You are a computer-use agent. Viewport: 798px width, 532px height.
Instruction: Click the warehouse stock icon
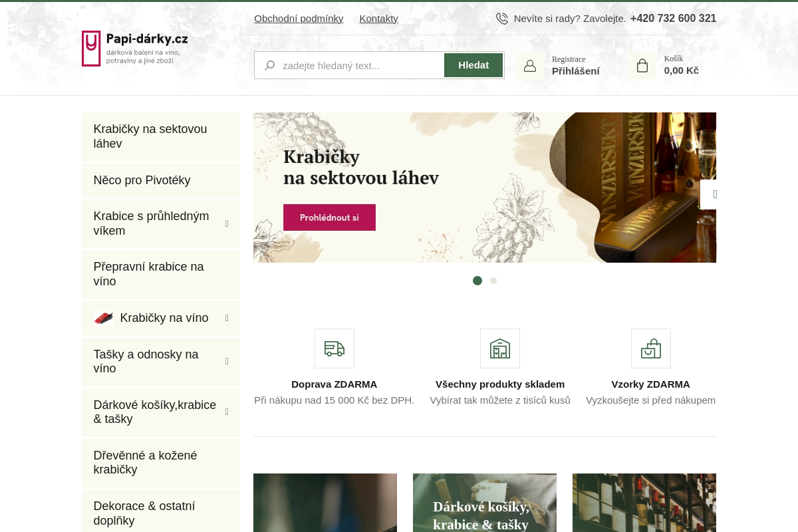pos(500,348)
